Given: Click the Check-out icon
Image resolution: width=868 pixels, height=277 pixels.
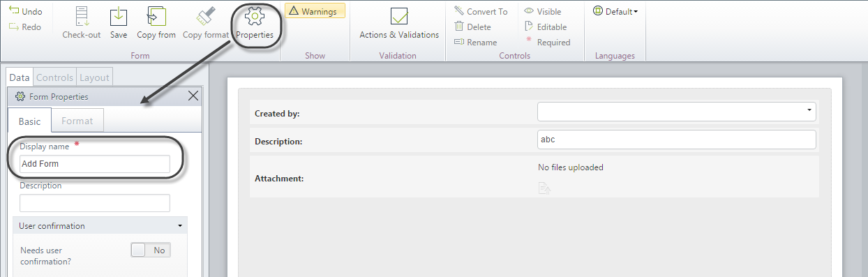Looking at the screenshot, I should (x=82, y=17).
